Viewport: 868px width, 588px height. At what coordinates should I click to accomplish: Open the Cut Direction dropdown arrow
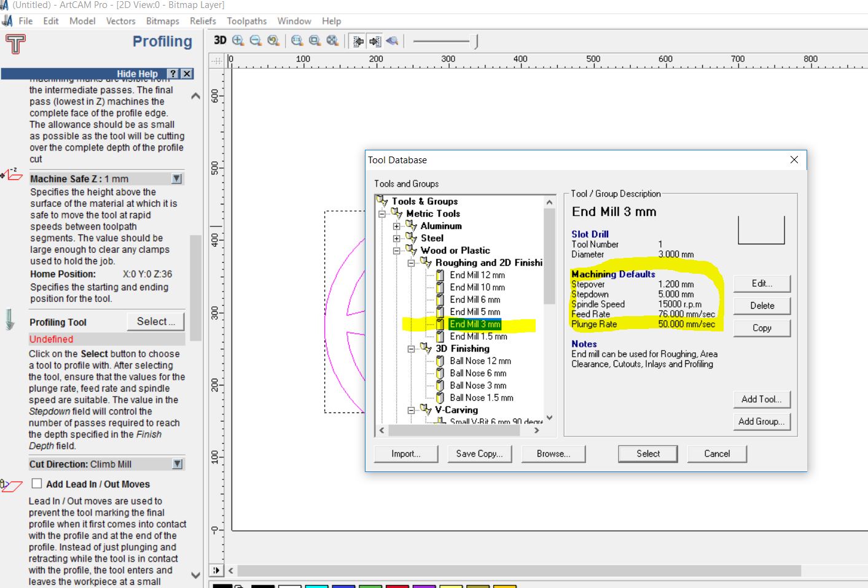[178, 464]
